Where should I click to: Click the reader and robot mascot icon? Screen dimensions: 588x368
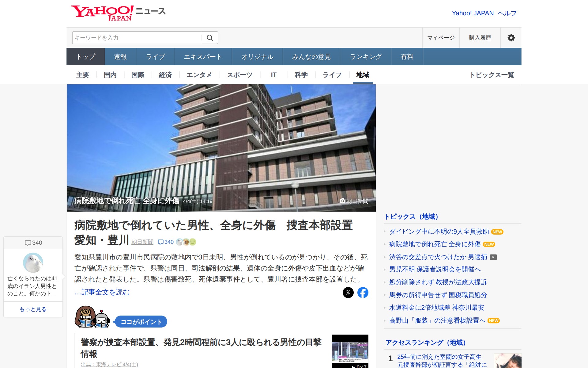pyautogui.click(x=92, y=317)
